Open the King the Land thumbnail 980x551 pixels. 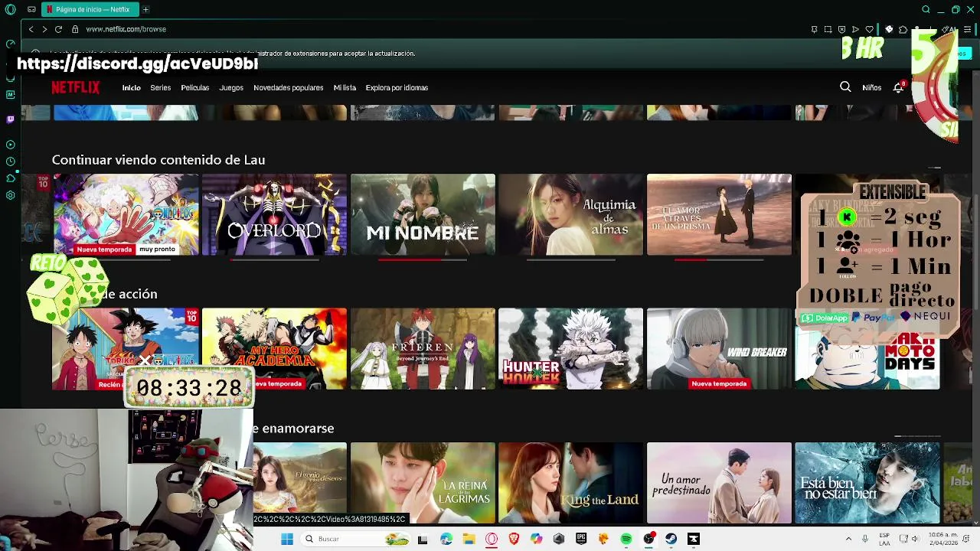[x=571, y=483]
